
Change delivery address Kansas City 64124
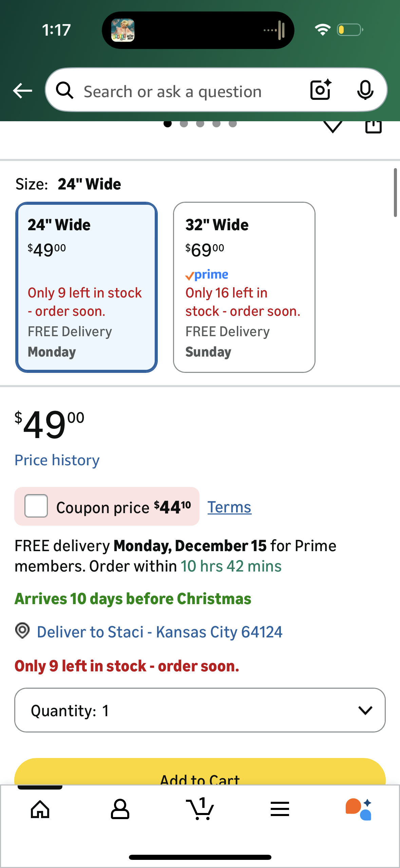(159, 632)
